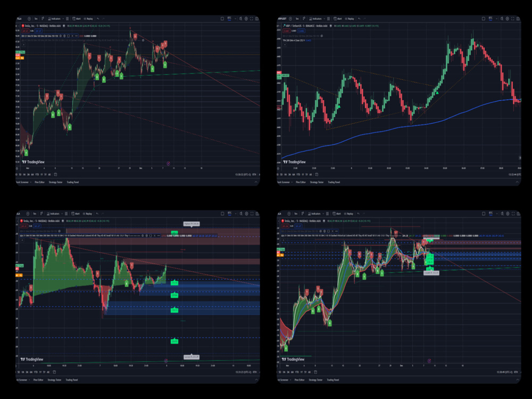Open the Pine Editor tab in the top-left chart
The image size is (532, 399).
[x=39, y=182]
